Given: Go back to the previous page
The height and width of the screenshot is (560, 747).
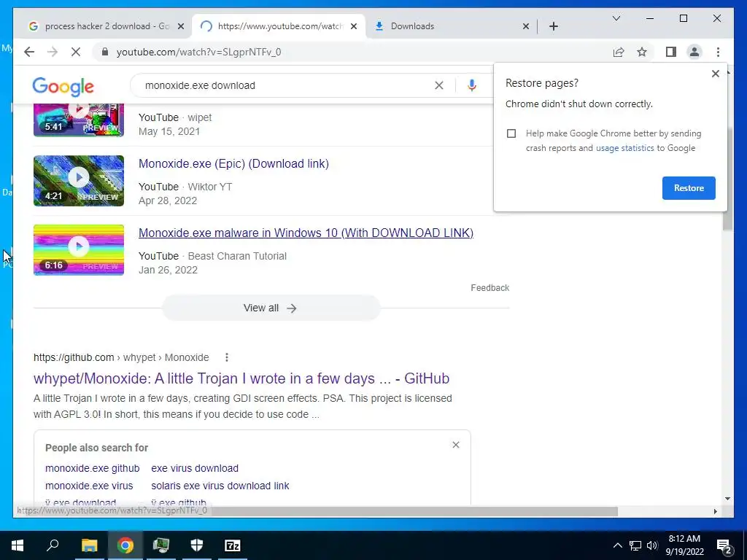Looking at the screenshot, I should (x=29, y=52).
